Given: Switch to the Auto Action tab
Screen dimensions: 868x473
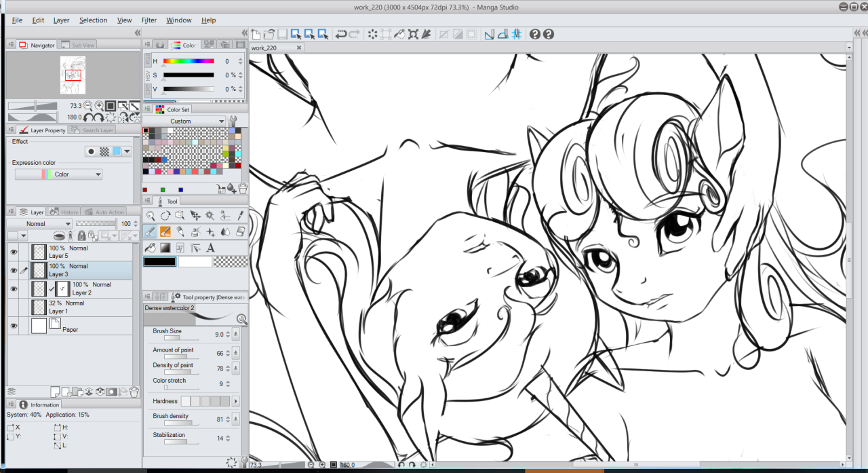Looking at the screenshot, I should click(104, 212).
